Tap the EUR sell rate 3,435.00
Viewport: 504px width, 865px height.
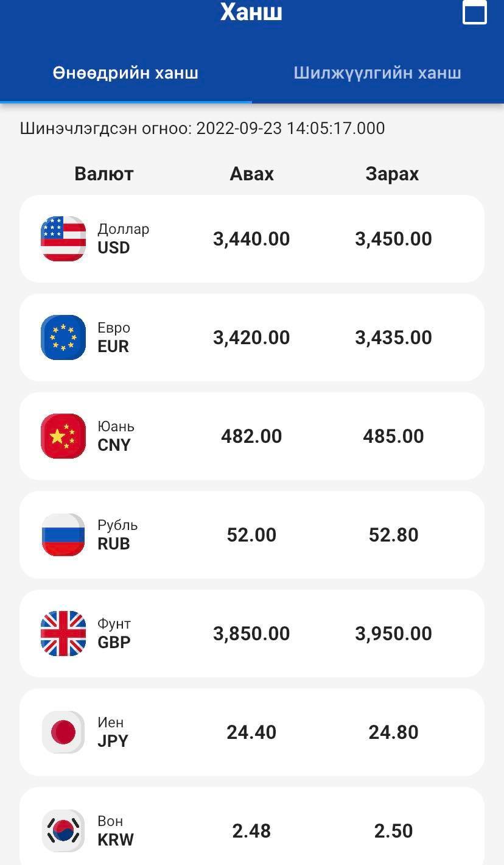tap(393, 337)
